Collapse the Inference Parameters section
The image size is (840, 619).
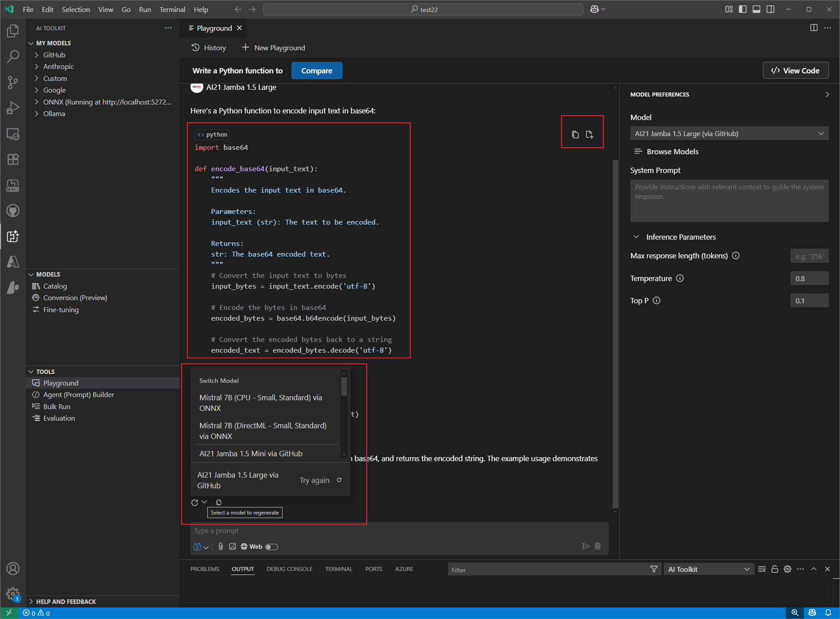pos(636,237)
